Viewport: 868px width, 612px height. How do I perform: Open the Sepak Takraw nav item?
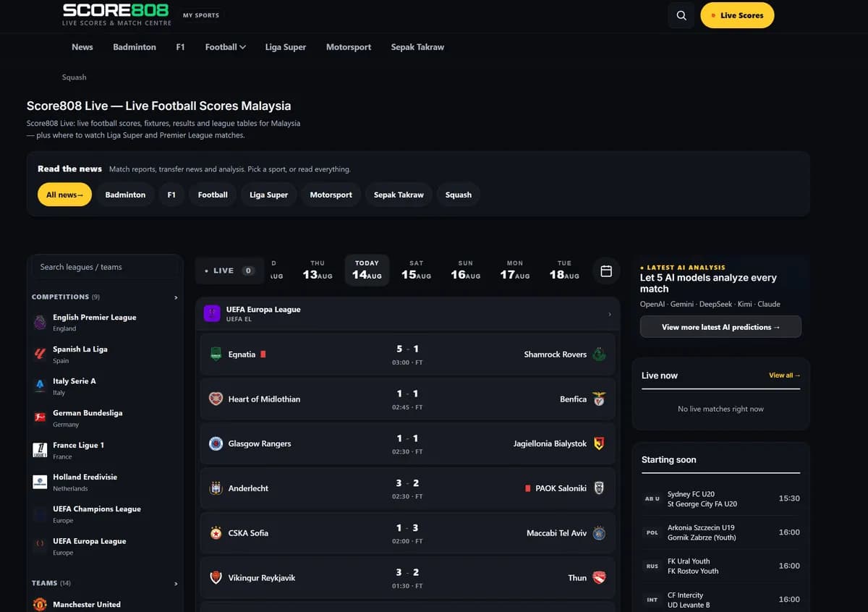click(418, 47)
